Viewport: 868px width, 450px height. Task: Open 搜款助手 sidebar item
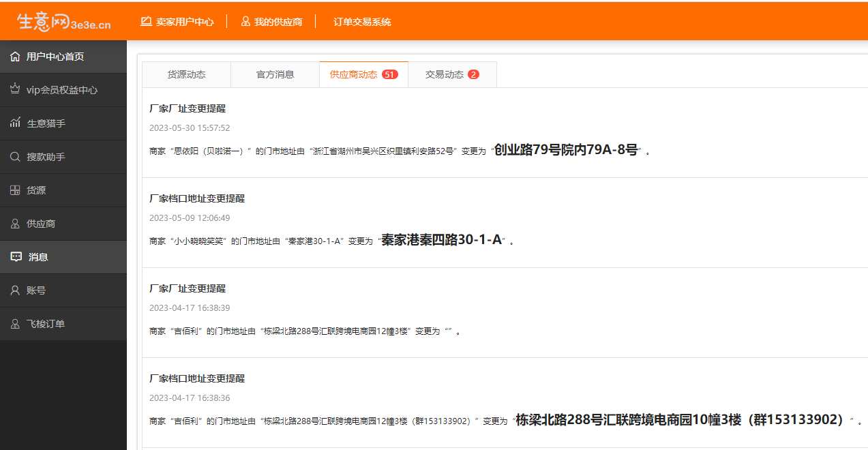point(63,157)
